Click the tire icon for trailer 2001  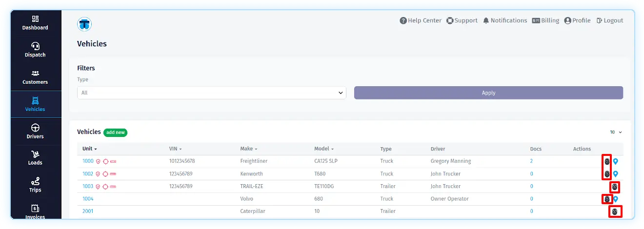click(615, 211)
